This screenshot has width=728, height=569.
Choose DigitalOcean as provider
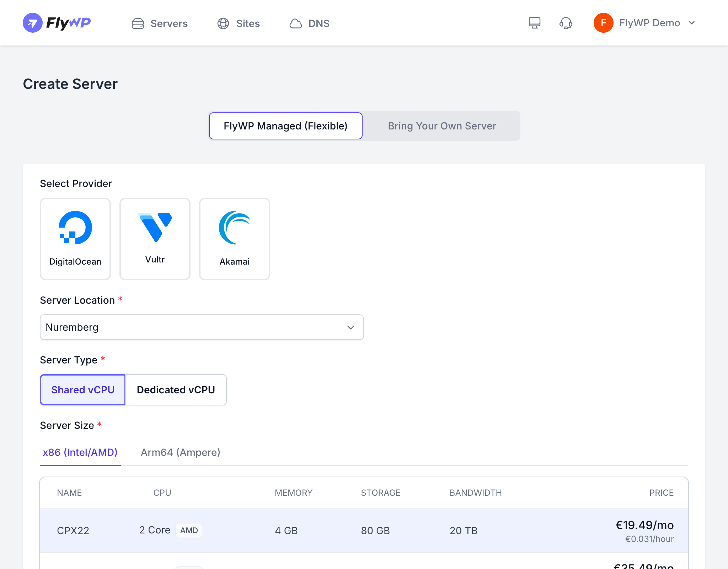tap(75, 239)
